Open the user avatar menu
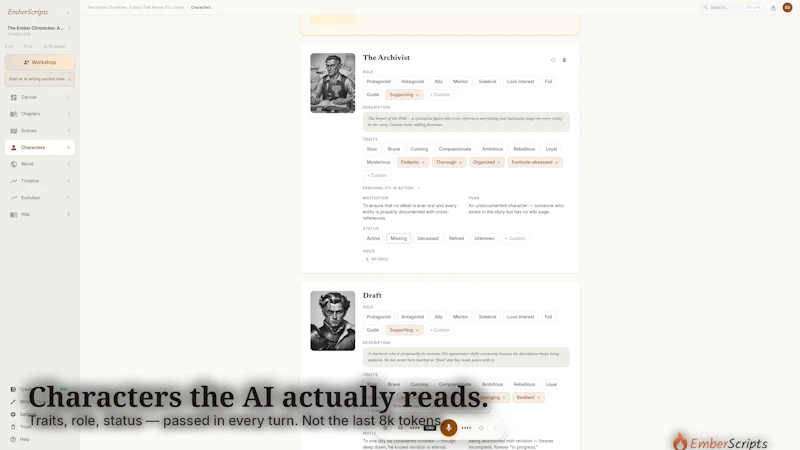 [788, 7]
